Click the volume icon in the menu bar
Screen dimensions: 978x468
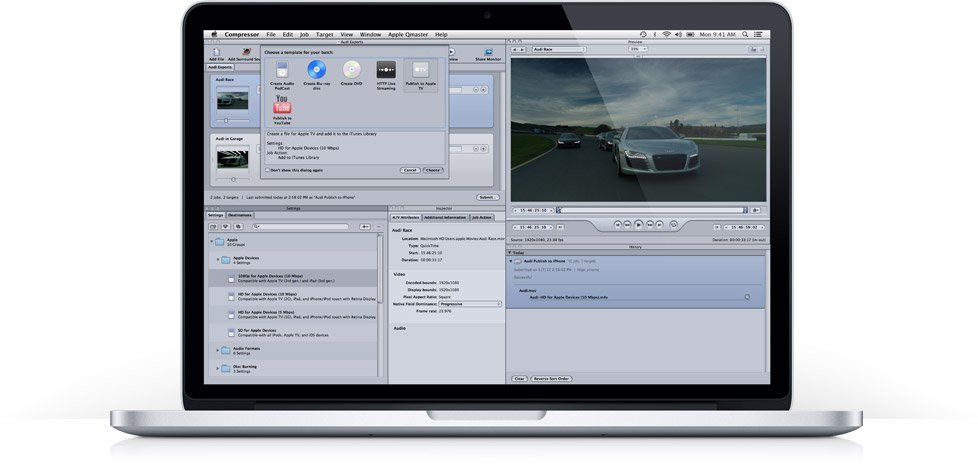point(679,34)
